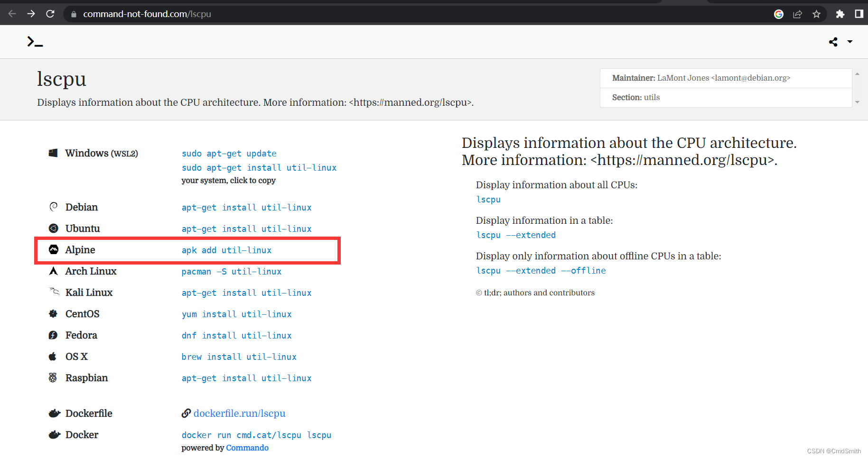This screenshot has width=868, height=458.
Task: Click the browser forward arrow
Action: click(x=31, y=14)
